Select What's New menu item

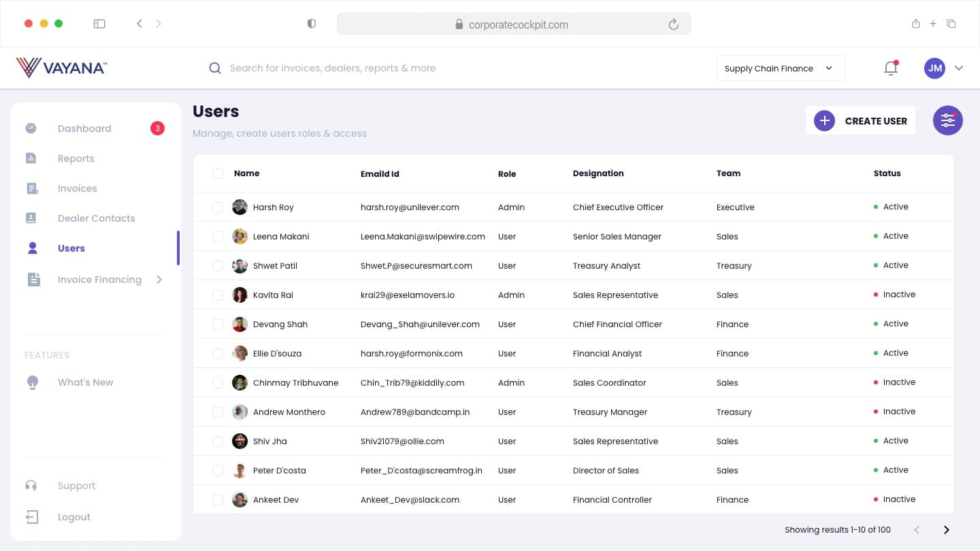[86, 382]
